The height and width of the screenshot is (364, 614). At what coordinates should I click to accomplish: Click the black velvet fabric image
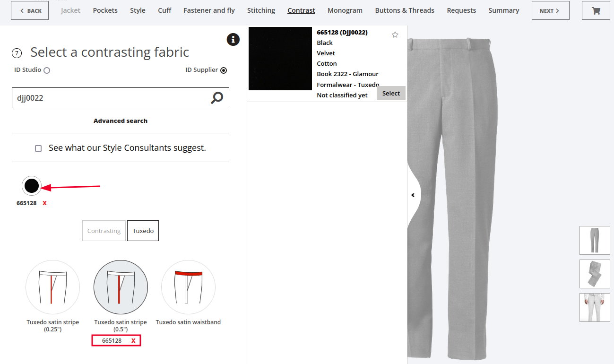[280, 59]
